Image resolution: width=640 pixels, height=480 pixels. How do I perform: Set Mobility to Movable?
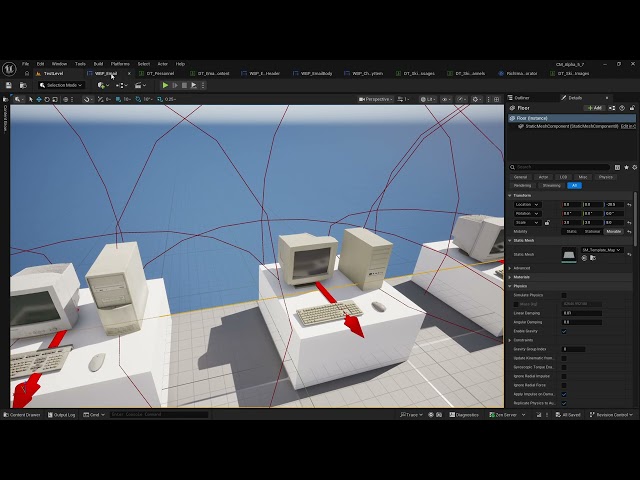tap(613, 231)
